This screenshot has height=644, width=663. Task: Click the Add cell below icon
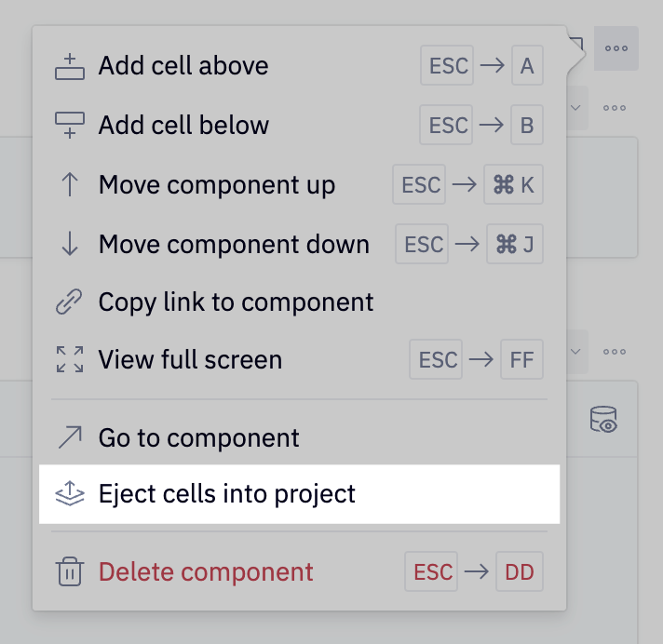click(x=70, y=125)
